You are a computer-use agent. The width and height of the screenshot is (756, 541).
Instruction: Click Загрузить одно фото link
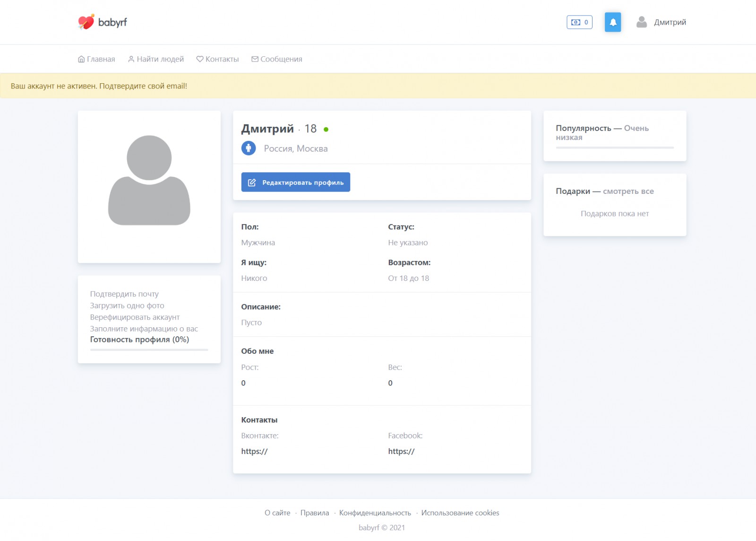(127, 305)
